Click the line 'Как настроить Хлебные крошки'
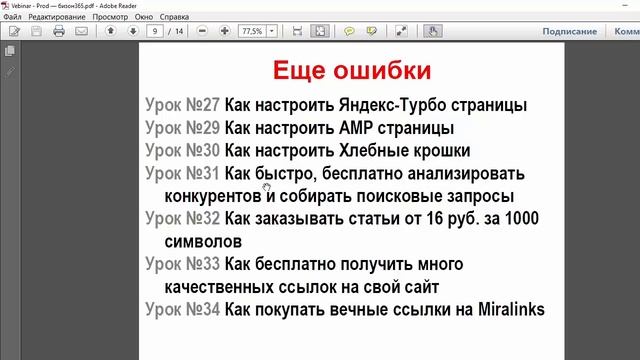The image size is (640, 360). click(x=347, y=151)
